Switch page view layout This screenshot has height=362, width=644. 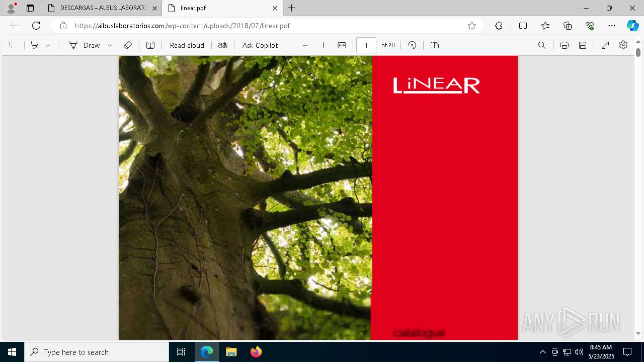tap(435, 45)
